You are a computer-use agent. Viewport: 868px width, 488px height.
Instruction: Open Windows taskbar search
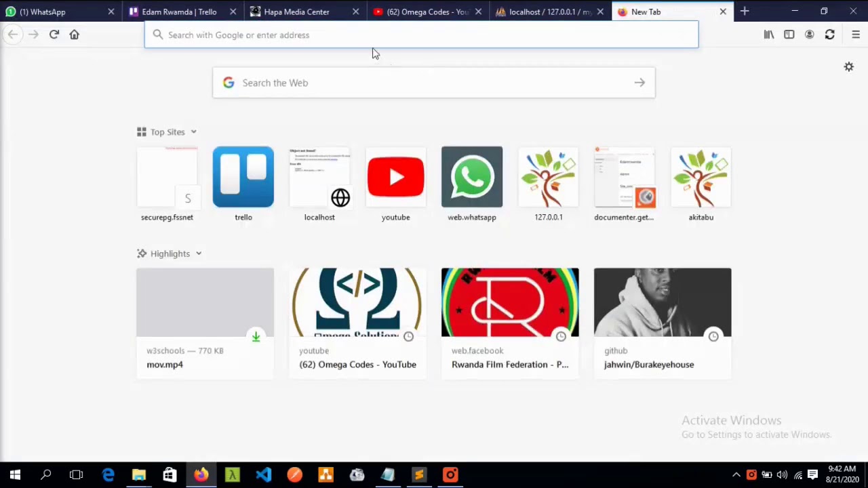(x=46, y=475)
